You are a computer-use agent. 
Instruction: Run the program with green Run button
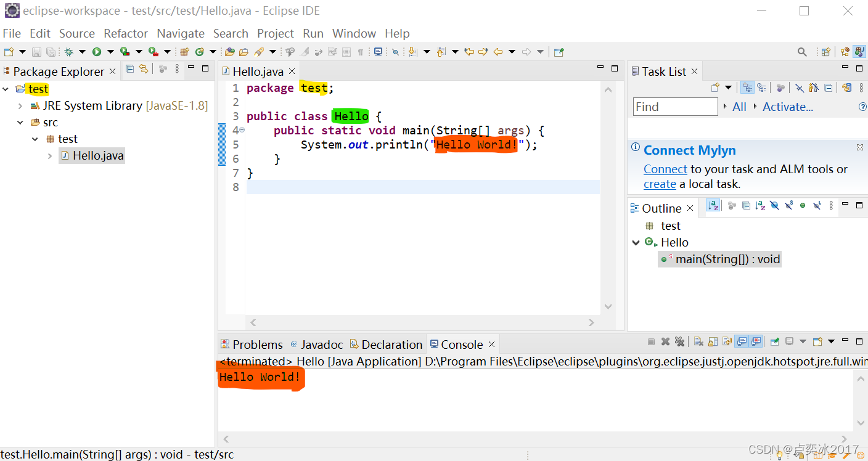97,52
